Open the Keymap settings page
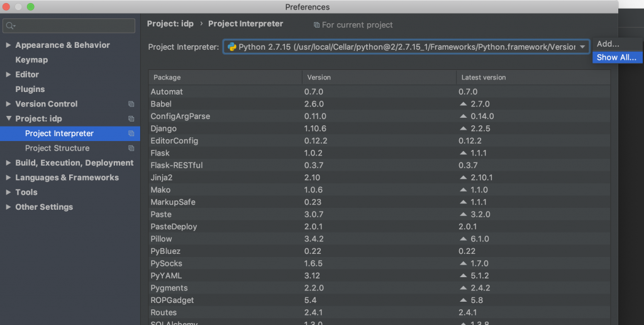 [x=31, y=60]
